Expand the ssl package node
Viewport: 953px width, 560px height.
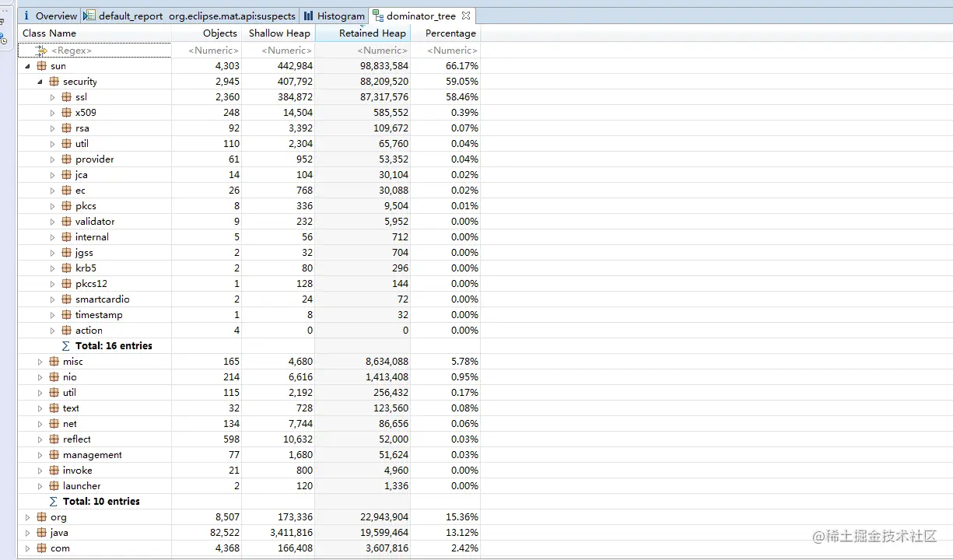click(53, 97)
